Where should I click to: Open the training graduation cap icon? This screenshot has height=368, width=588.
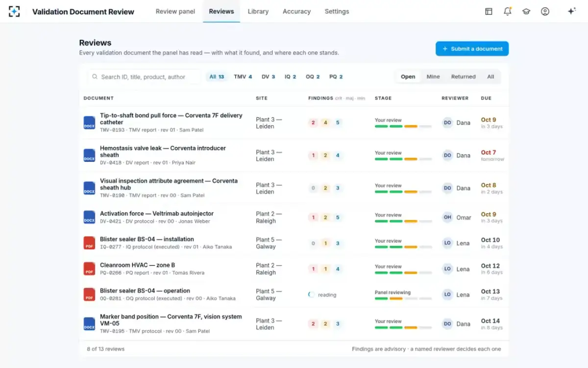click(526, 11)
